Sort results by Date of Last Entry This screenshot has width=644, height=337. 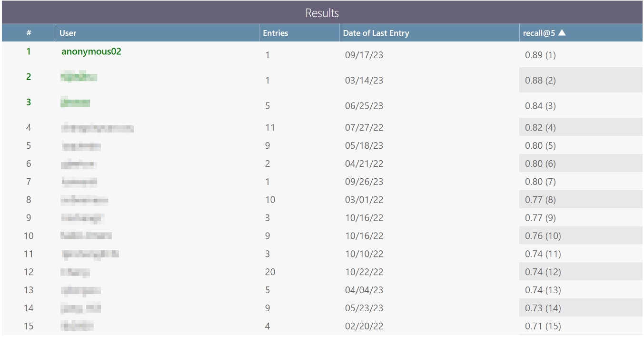376,33
